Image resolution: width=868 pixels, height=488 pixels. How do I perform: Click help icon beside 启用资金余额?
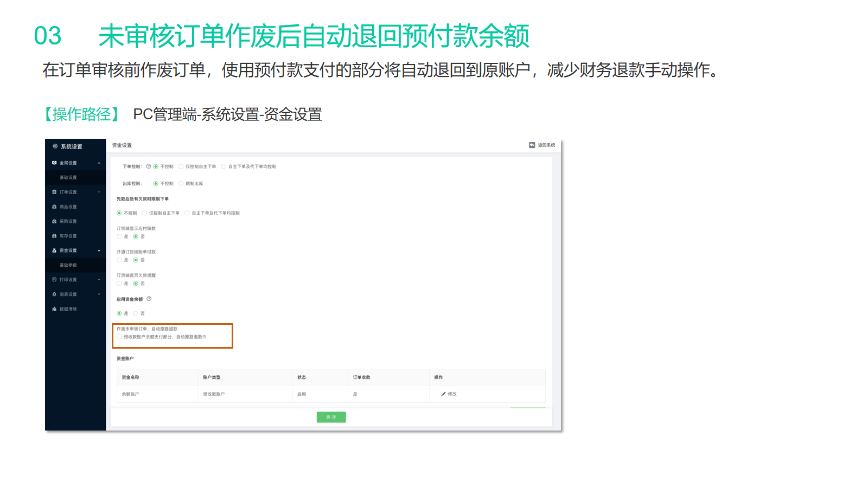coord(149,299)
